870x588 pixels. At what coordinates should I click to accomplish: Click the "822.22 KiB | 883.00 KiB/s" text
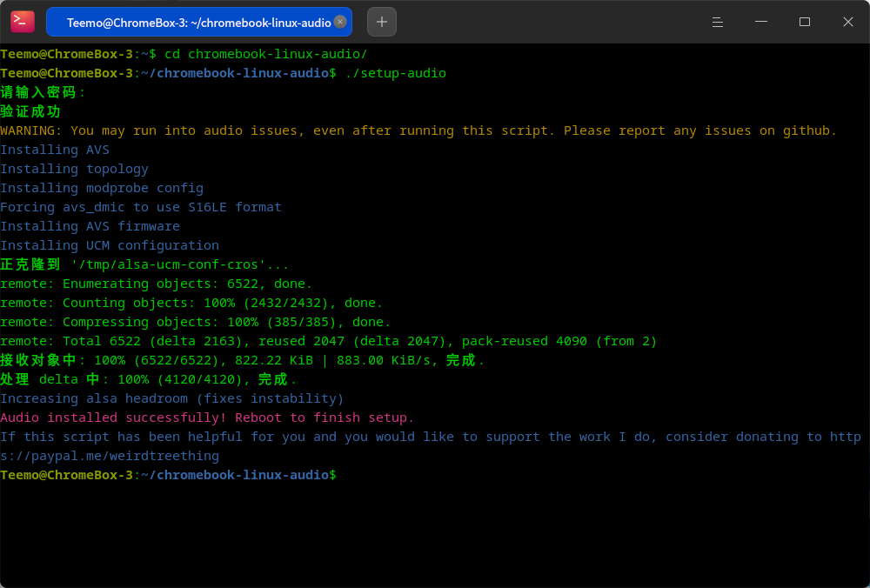pyautogui.click(x=333, y=360)
